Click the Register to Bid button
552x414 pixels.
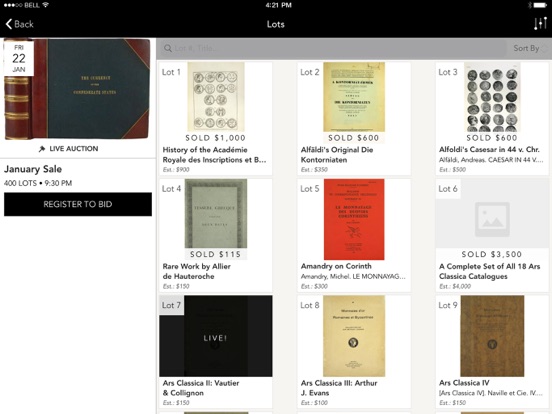78,204
